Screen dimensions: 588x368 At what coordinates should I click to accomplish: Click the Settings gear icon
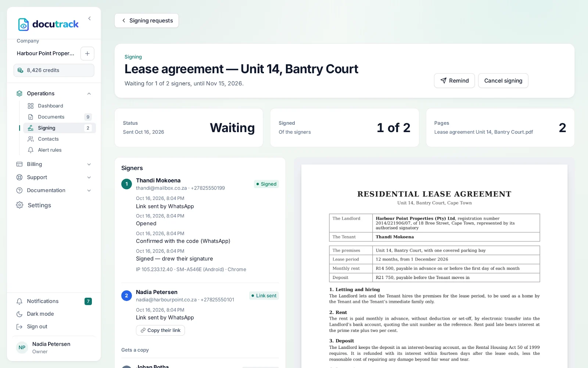(19, 205)
